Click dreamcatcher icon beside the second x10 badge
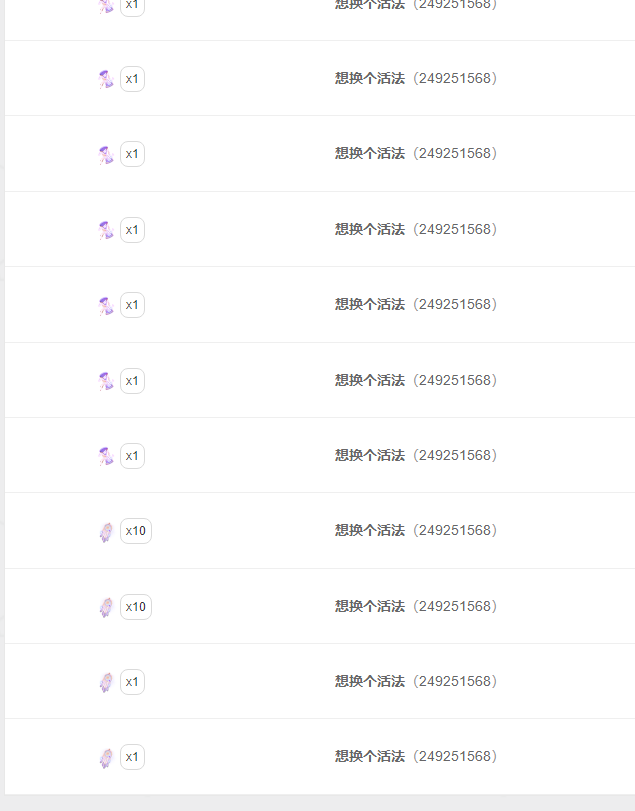This screenshot has width=635, height=811. pos(106,607)
